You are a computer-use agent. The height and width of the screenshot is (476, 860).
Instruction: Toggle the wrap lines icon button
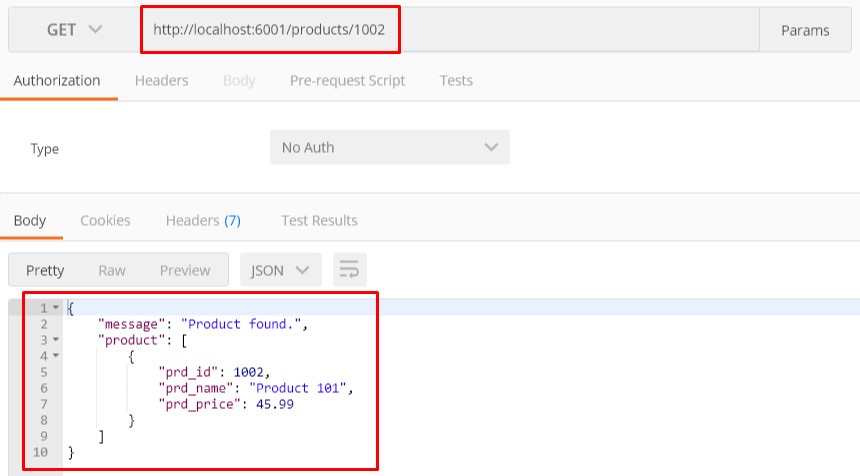click(349, 270)
